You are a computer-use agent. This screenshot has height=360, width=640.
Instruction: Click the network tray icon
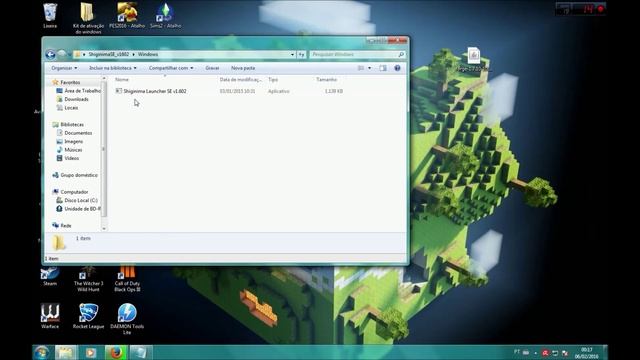click(x=555, y=353)
